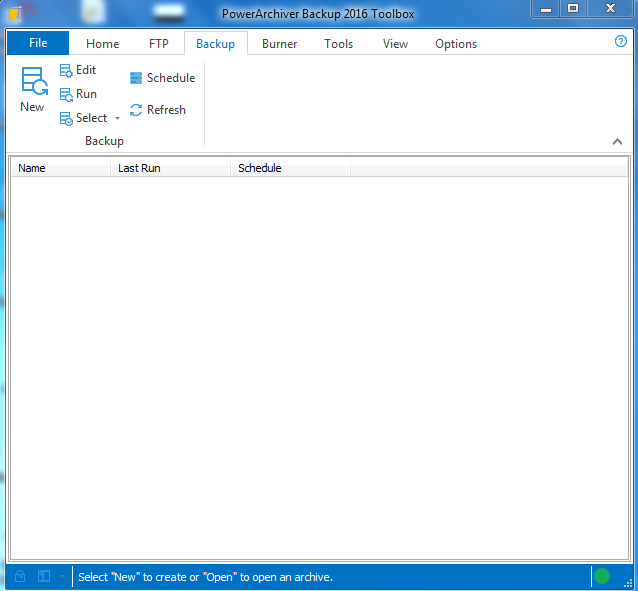Click the green status indicator circle
Viewport: 638px width, 591px height.
click(602, 576)
